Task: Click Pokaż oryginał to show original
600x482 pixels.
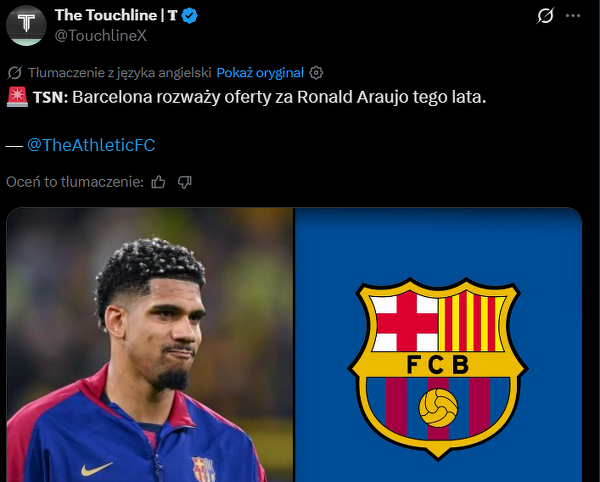Action: click(x=260, y=73)
